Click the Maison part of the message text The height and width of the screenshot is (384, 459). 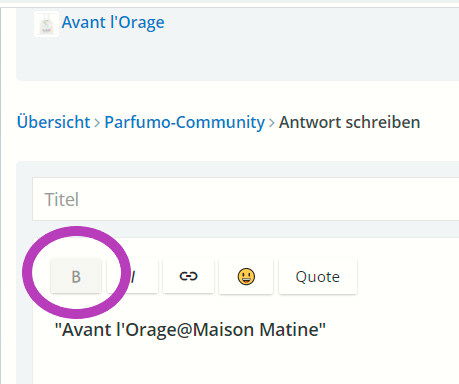223,330
